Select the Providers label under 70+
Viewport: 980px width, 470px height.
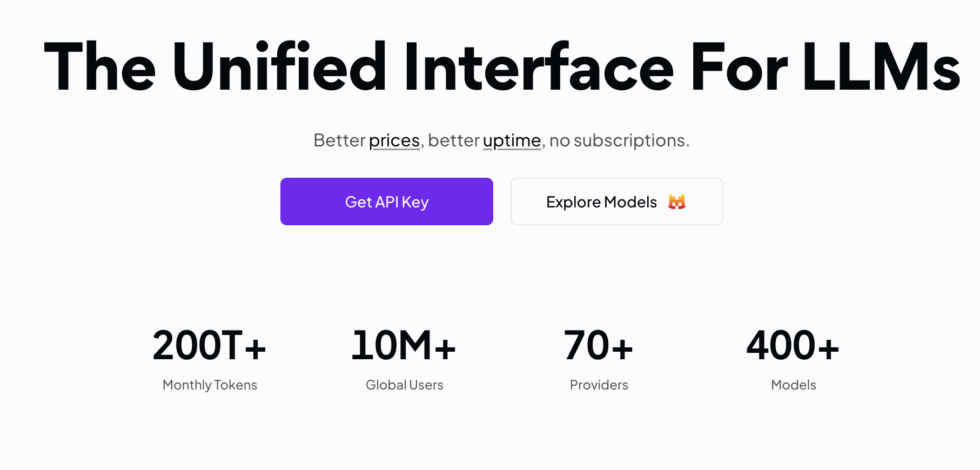pyautogui.click(x=599, y=385)
